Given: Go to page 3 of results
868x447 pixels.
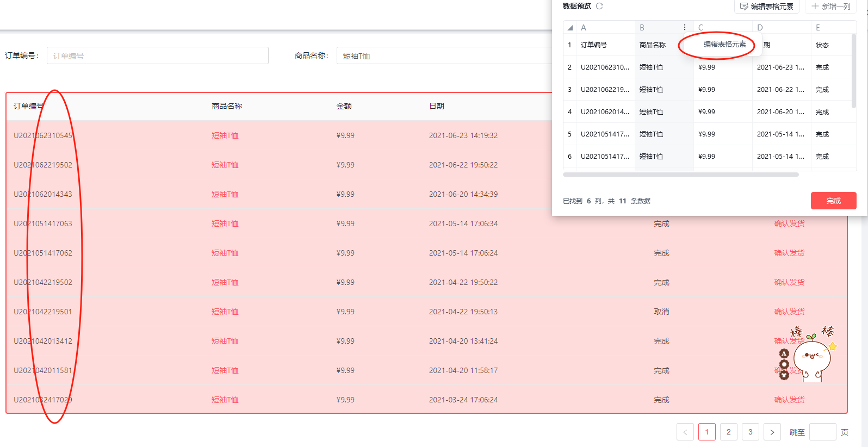Looking at the screenshot, I should coord(751,432).
